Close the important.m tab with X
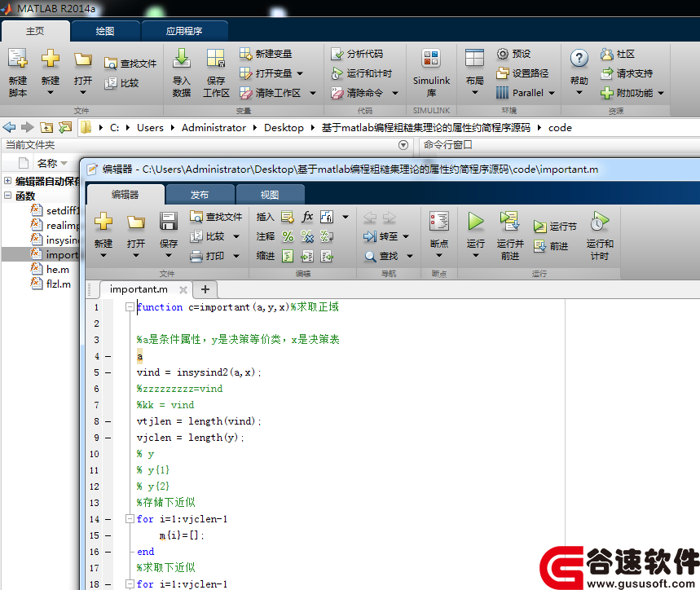The image size is (700, 590). point(183,289)
